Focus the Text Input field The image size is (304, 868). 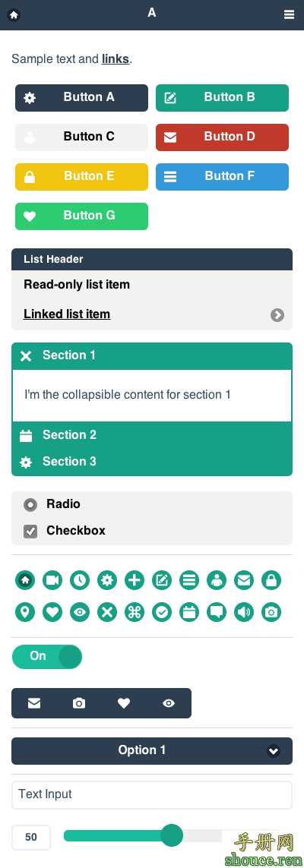coord(152,795)
